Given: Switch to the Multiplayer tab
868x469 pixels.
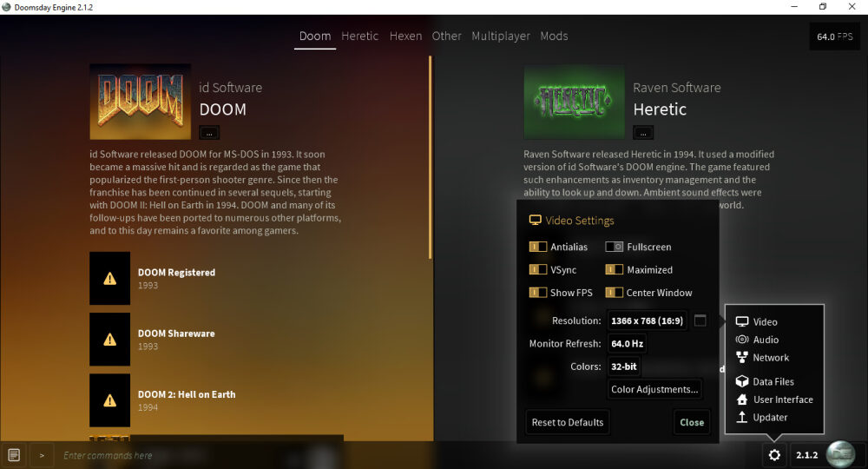Looking at the screenshot, I should point(501,36).
